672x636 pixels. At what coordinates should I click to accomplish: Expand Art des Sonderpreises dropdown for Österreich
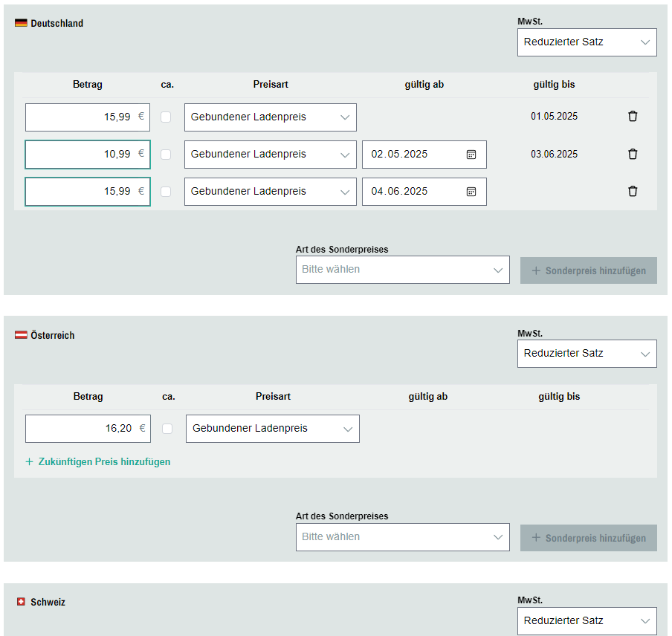[x=402, y=537]
